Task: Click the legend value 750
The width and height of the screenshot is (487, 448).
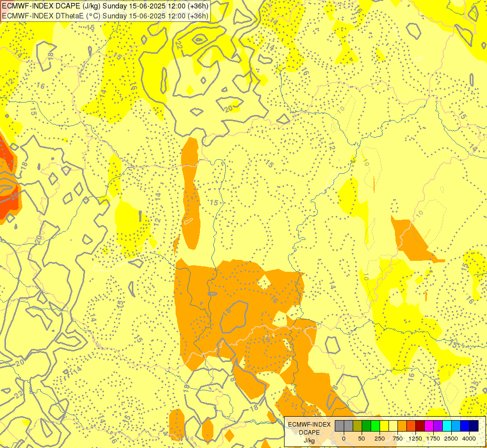Action: [x=397, y=439]
